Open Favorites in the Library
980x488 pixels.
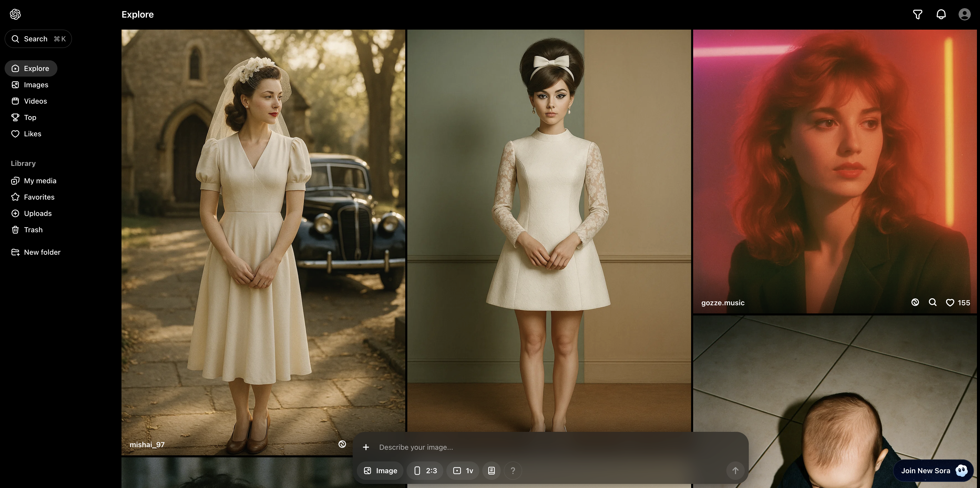click(39, 197)
